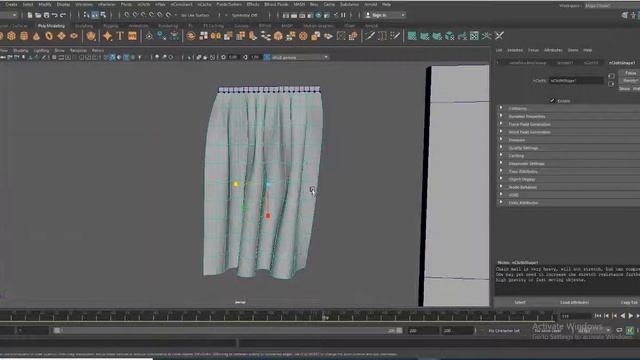The height and width of the screenshot is (360, 640).
Task: Select the Multi-Cut tool shelf icon
Action: [x=370, y=36]
